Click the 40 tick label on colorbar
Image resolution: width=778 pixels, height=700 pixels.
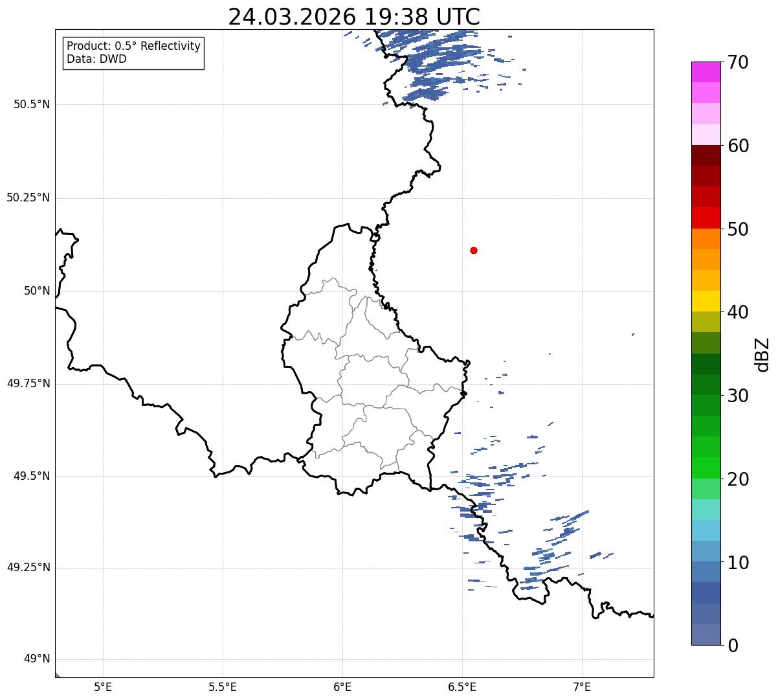coord(738,312)
